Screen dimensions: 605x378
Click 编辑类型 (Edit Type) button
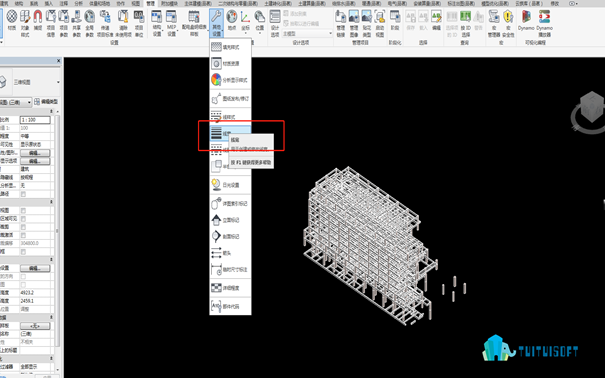(46, 102)
